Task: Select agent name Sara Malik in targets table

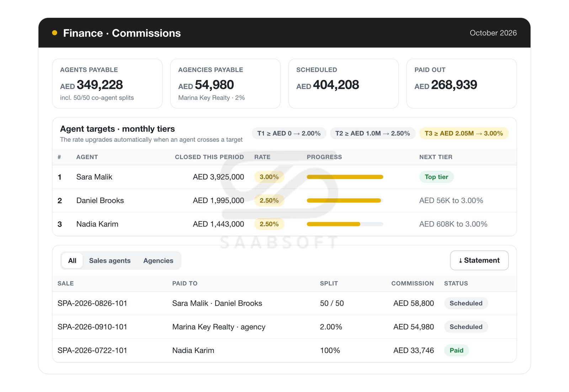Action: 94,177
